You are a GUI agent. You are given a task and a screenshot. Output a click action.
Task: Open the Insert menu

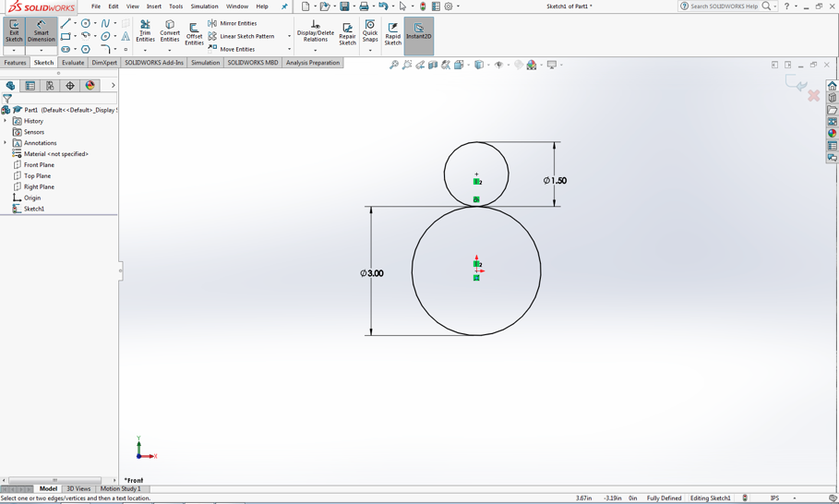tap(154, 6)
